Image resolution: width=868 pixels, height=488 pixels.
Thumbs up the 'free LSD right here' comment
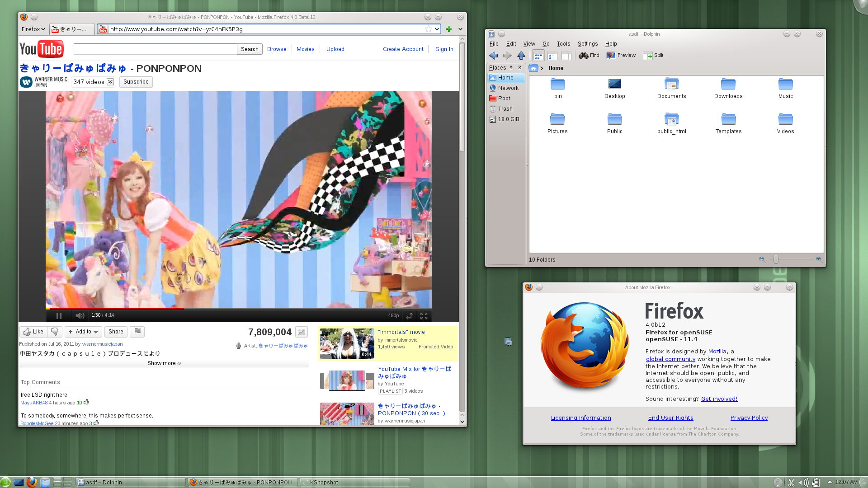pyautogui.click(x=86, y=402)
